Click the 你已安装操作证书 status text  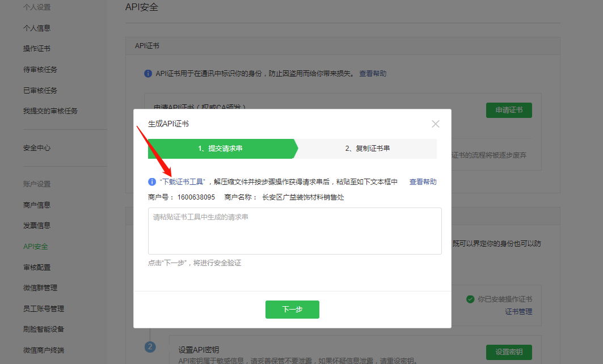[x=505, y=299]
